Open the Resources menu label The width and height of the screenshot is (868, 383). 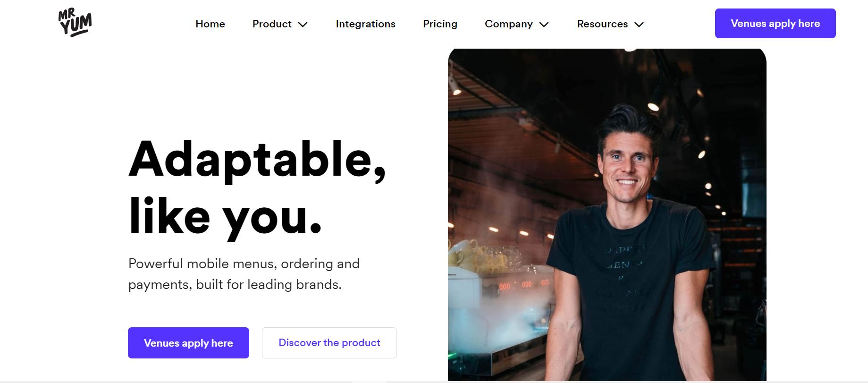602,24
